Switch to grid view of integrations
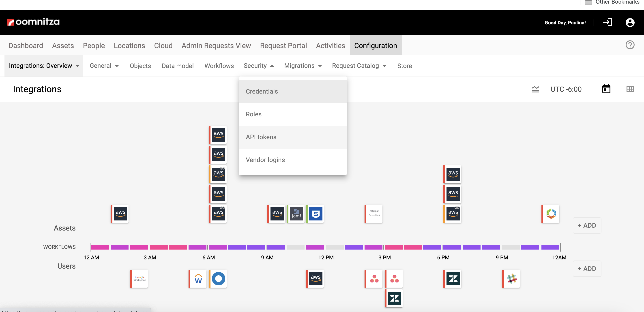This screenshot has width=644, height=312. [630, 89]
